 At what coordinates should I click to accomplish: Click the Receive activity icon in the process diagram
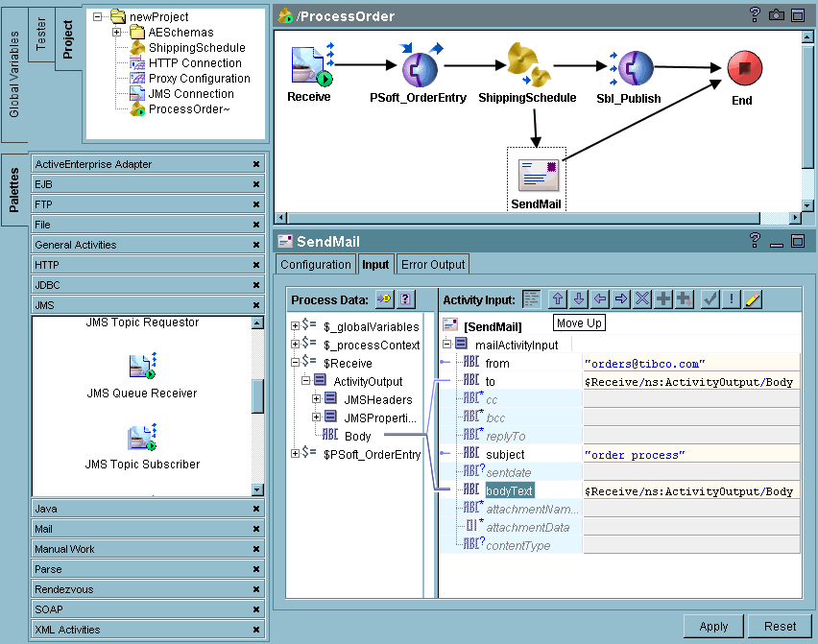311,65
